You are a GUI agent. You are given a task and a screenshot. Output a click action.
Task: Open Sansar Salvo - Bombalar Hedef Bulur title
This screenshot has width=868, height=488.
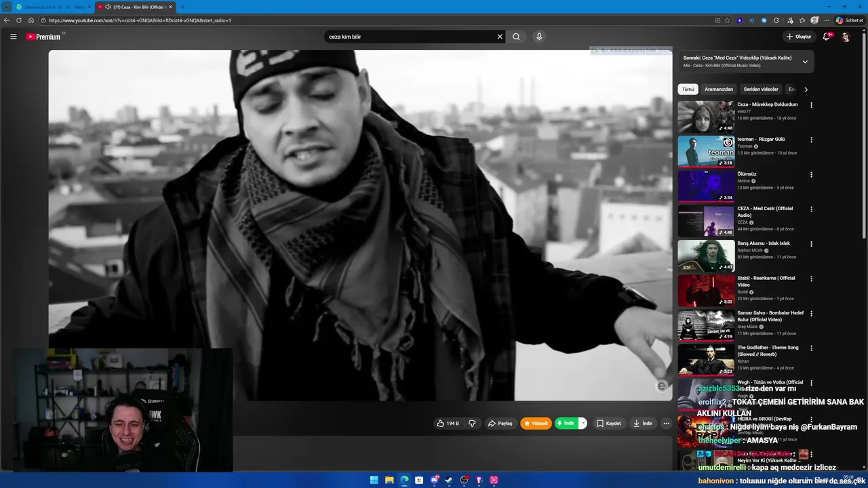click(770, 316)
